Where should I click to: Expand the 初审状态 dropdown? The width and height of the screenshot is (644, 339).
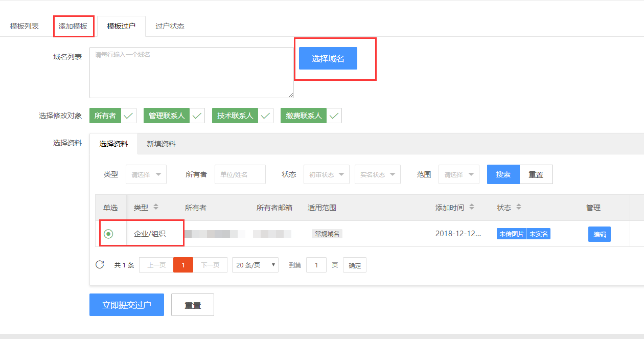click(x=326, y=174)
